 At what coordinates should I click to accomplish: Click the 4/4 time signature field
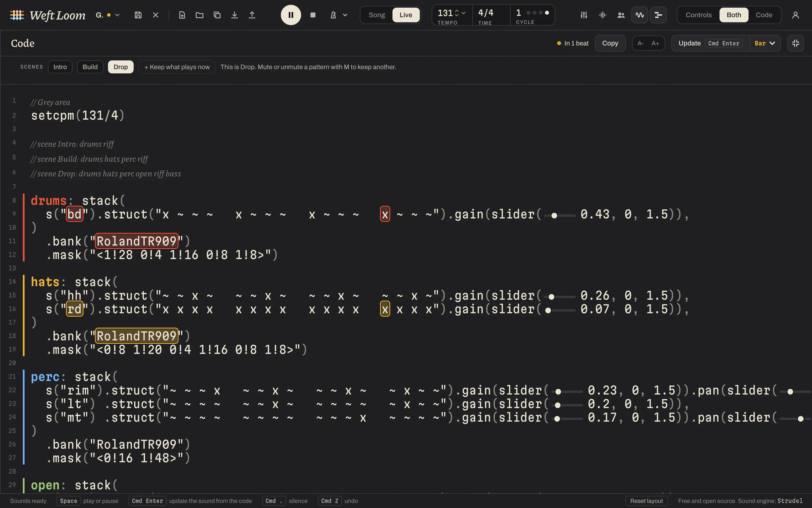tap(491, 15)
